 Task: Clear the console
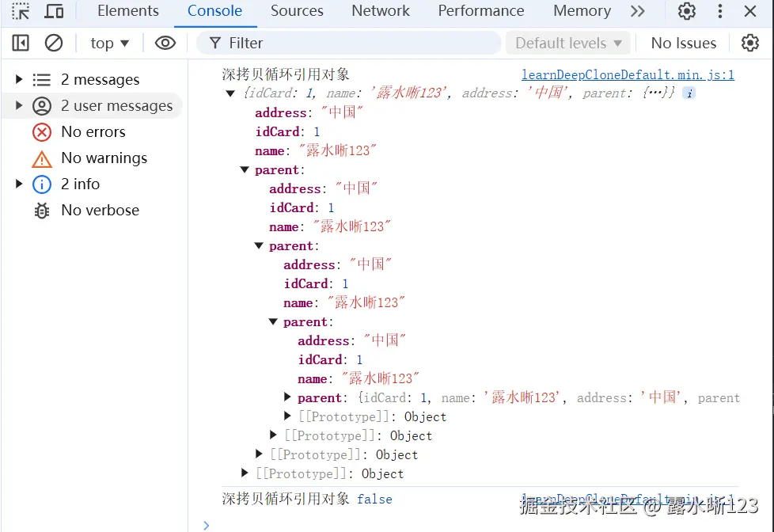(54, 43)
